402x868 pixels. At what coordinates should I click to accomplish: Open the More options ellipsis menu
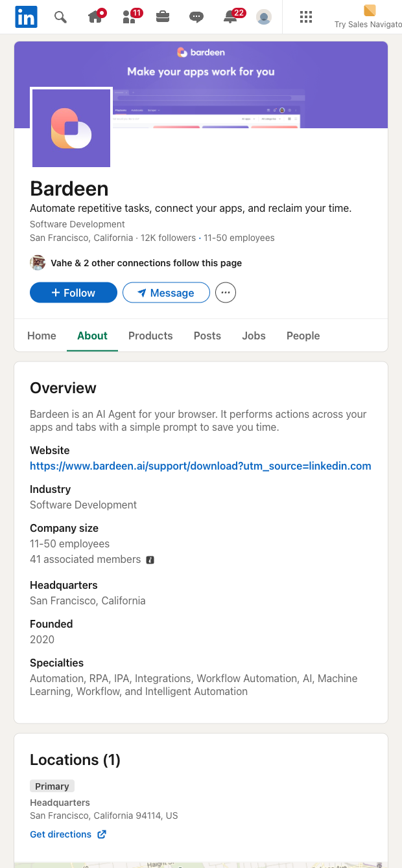(225, 292)
